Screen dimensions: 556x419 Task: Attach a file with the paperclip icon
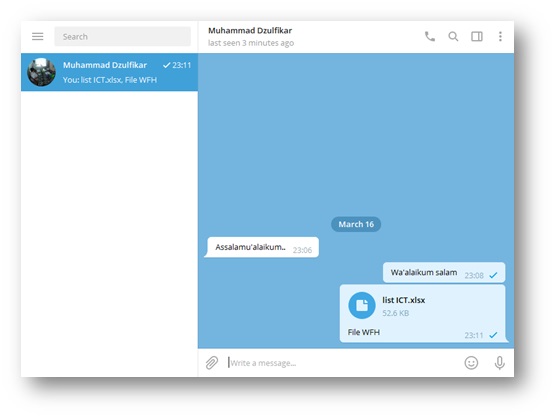212,363
